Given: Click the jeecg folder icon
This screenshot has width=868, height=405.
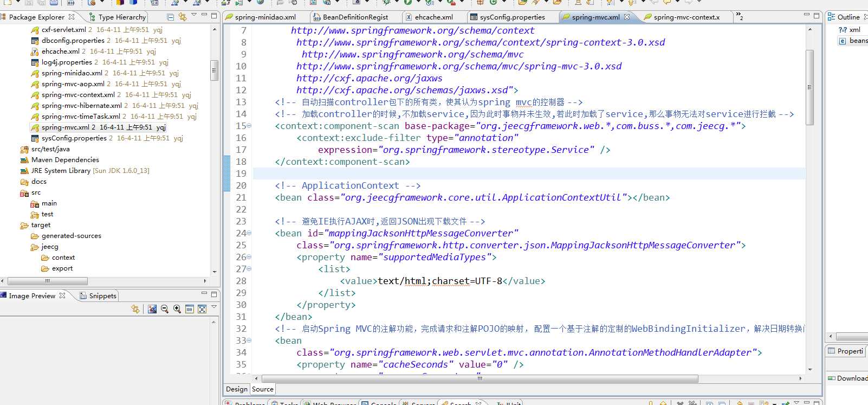Looking at the screenshot, I should point(35,247).
